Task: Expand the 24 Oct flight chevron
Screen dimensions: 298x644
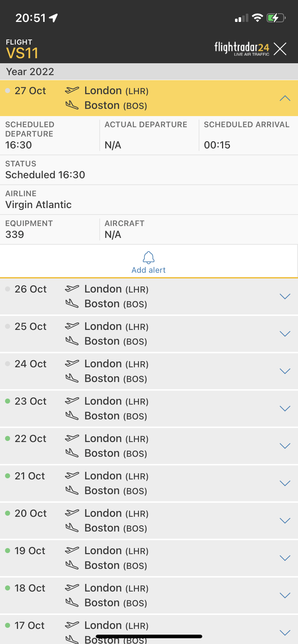Action: 285,371
